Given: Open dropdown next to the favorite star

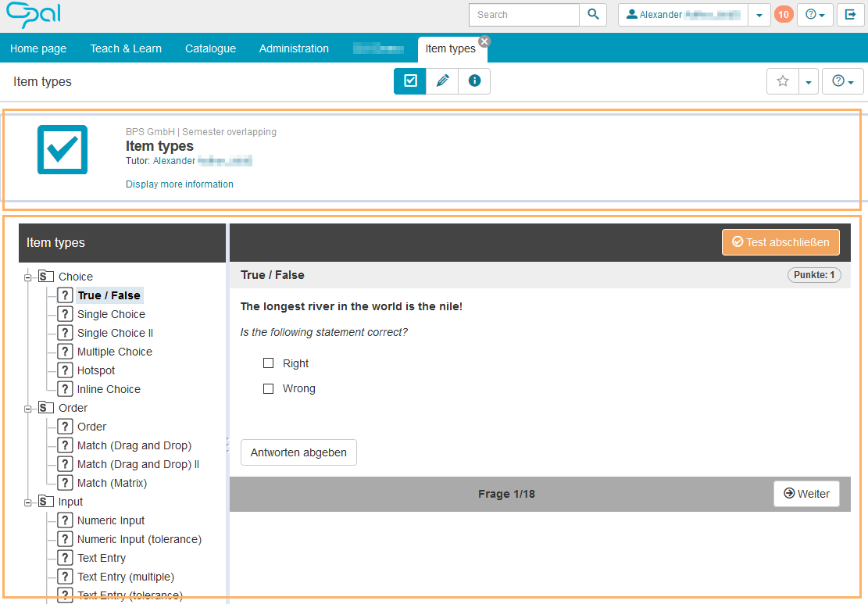Looking at the screenshot, I should (808, 81).
